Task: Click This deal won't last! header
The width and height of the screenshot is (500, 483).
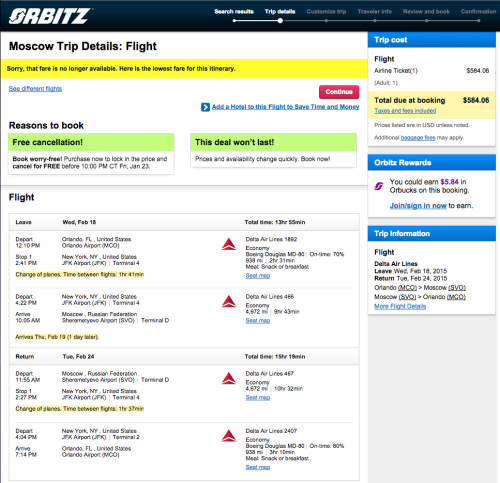Action: point(273,142)
